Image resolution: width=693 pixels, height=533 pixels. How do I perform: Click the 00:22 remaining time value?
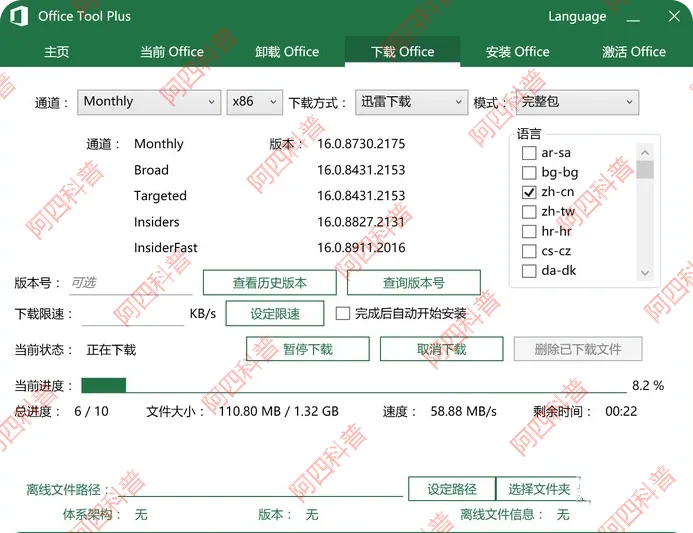621,411
